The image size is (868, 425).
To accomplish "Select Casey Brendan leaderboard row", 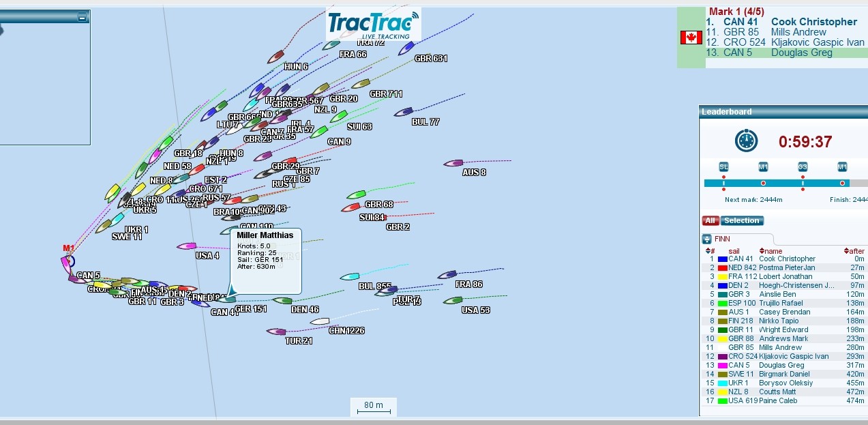I will [x=783, y=312].
